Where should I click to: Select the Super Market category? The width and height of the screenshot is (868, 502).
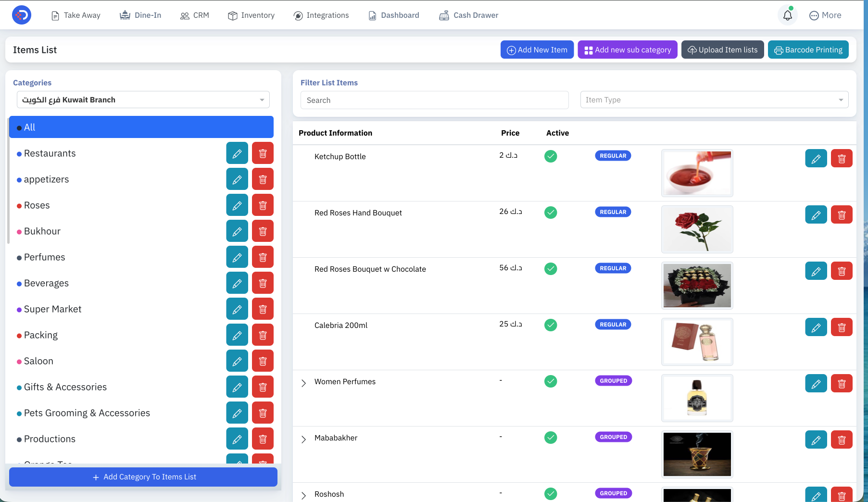tap(52, 309)
